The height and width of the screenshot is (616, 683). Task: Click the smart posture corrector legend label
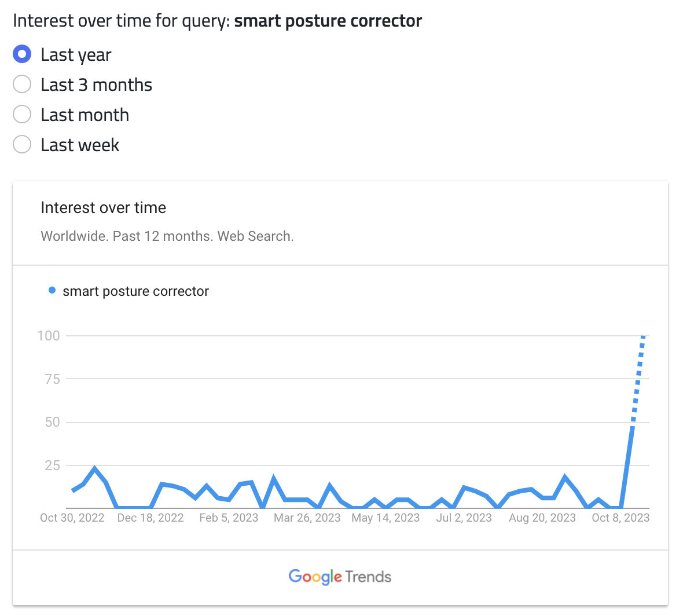click(135, 291)
